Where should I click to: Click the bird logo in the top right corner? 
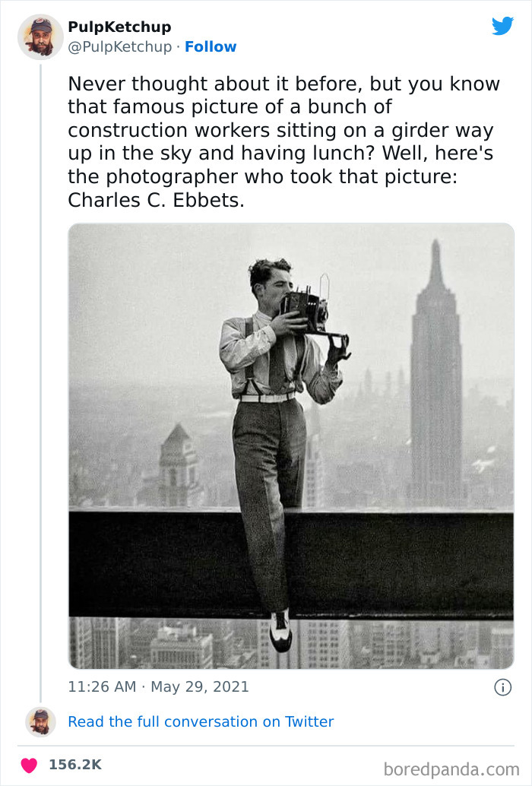point(503,26)
